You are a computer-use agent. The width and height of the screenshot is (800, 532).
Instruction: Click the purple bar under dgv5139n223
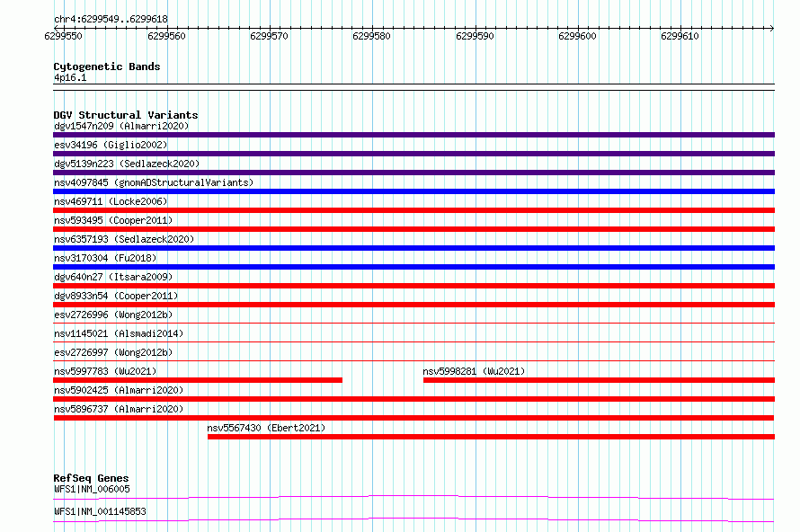(413, 173)
